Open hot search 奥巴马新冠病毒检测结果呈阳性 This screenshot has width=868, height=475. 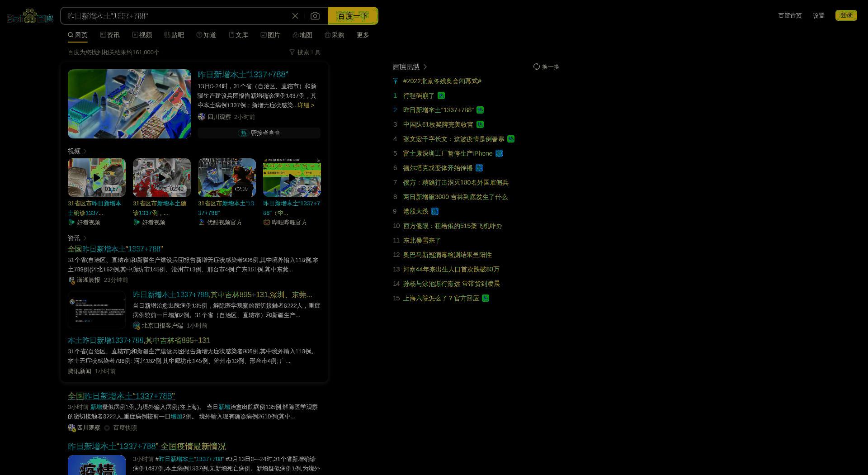(447, 255)
